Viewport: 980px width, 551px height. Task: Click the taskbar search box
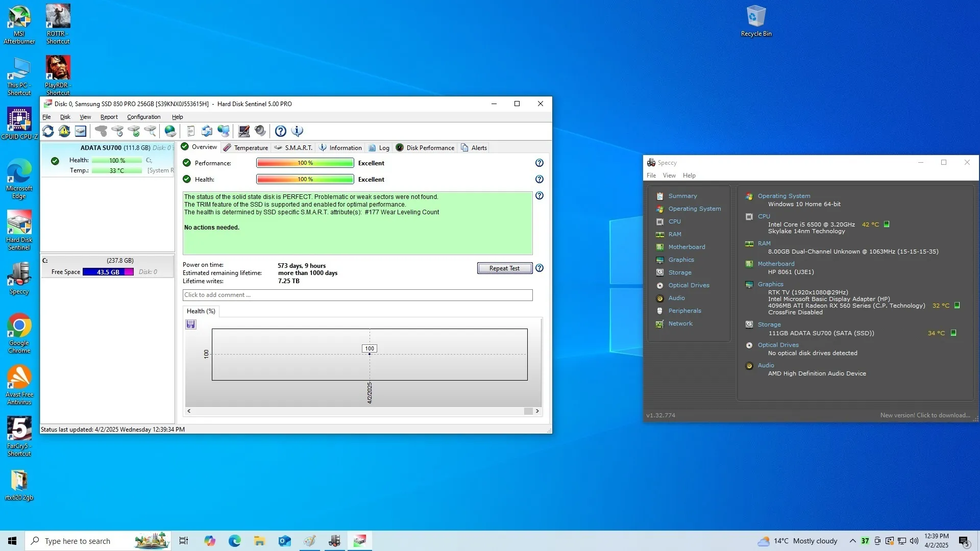99,541
